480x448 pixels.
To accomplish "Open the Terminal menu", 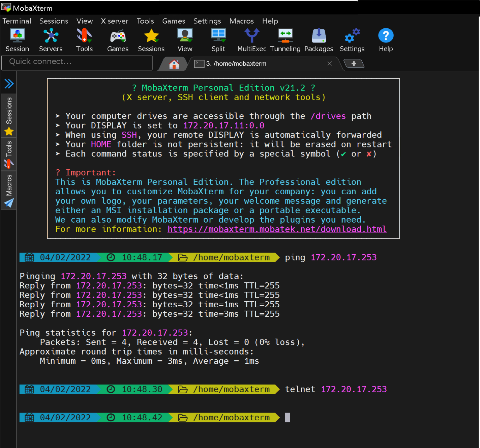I will (17, 21).
